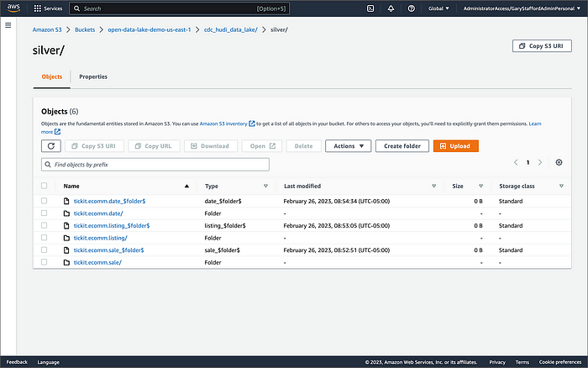Check the tickit.ecomm.sale_$folder$ row

tap(45, 250)
